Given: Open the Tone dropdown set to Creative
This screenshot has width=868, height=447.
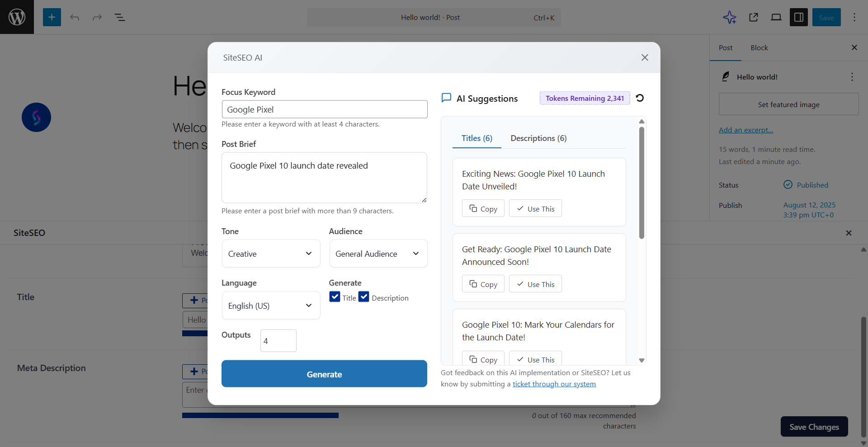Looking at the screenshot, I should click(271, 254).
